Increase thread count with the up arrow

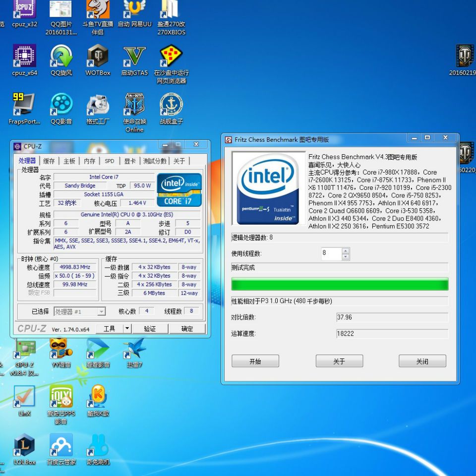click(346, 250)
